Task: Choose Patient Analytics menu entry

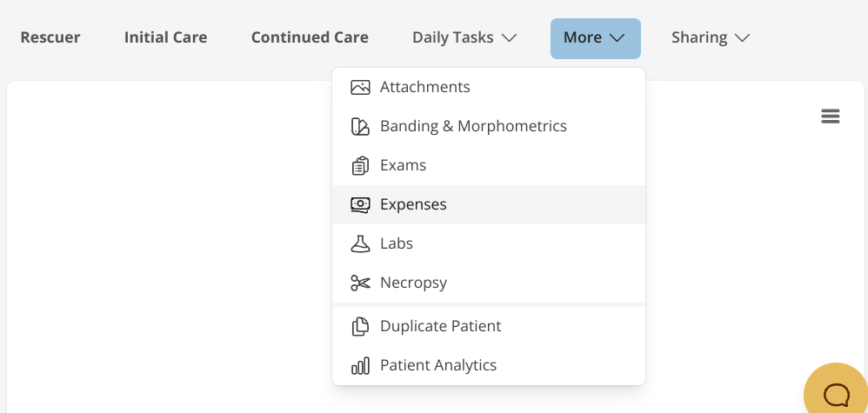Action: coord(438,366)
